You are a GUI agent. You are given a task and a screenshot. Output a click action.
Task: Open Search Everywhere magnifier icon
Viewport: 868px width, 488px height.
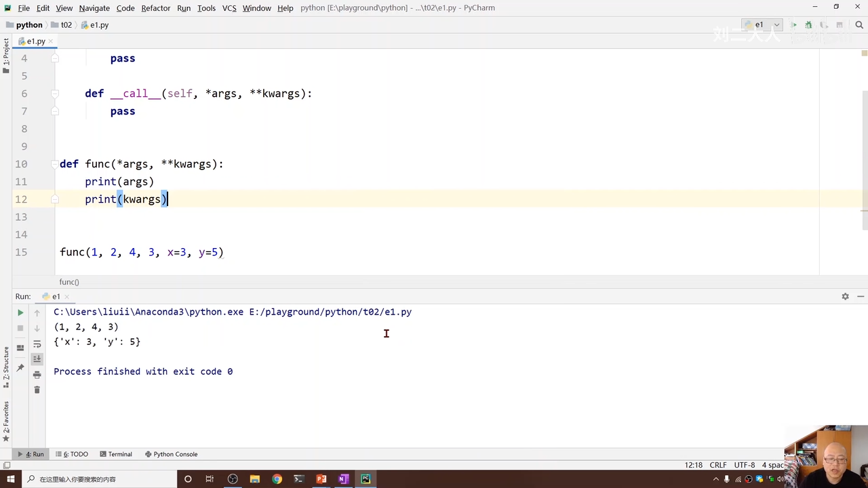(858, 25)
